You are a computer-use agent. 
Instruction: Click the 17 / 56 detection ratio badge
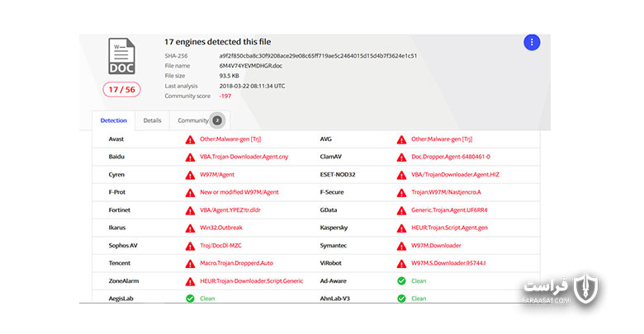(x=121, y=89)
